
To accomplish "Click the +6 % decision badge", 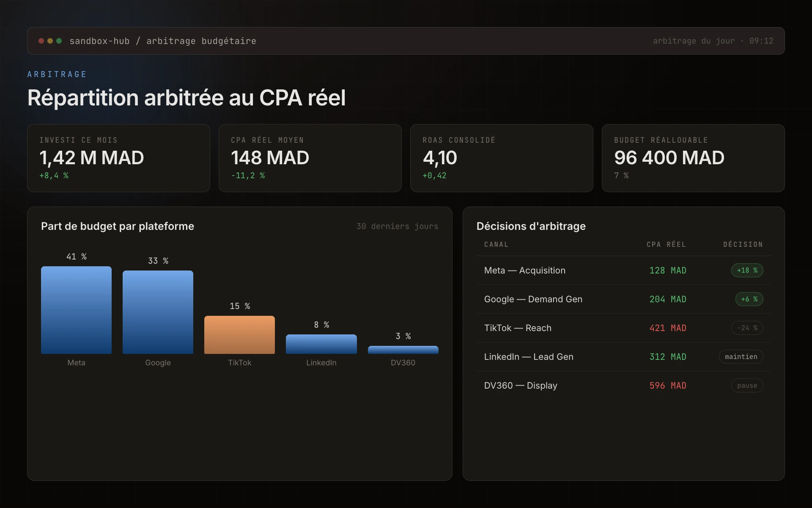I will (x=749, y=299).
